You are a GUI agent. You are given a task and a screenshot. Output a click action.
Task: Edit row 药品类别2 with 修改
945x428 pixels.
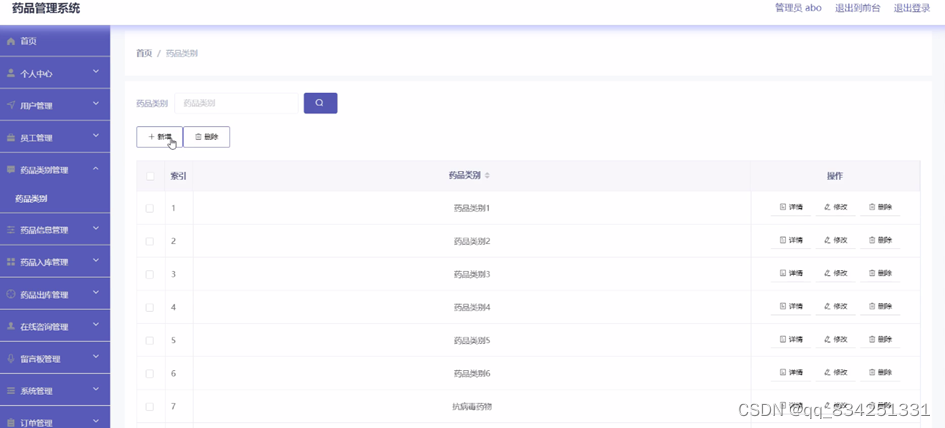(835, 240)
